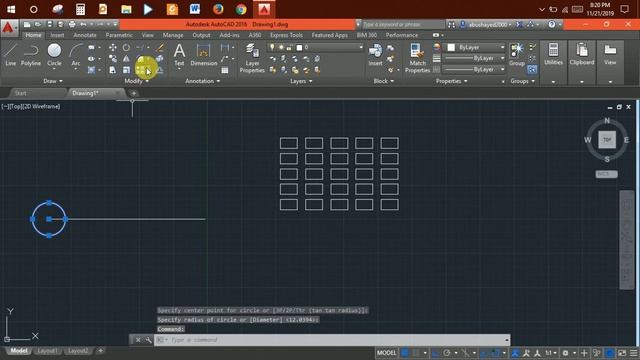Click the keyword search field
The image size is (640, 360).
402,24
